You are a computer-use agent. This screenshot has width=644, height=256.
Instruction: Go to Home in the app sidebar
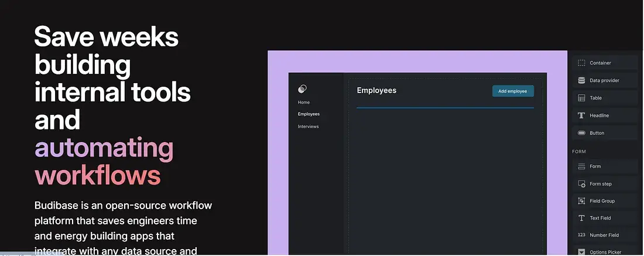point(304,103)
